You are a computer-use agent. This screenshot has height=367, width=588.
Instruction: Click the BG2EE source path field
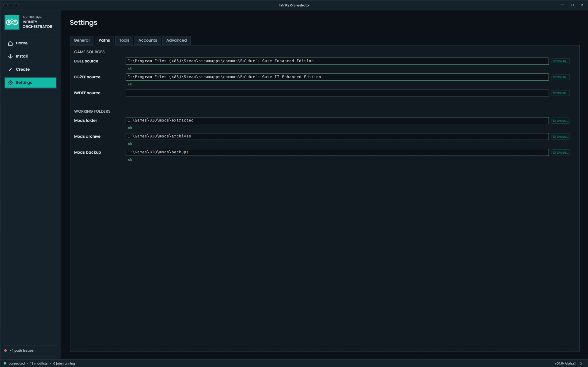(337, 77)
